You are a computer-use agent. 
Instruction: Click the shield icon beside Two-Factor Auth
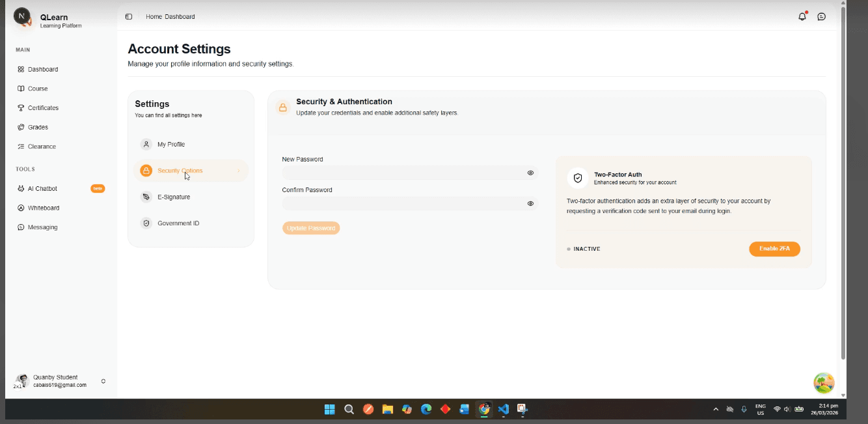point(578,178)
